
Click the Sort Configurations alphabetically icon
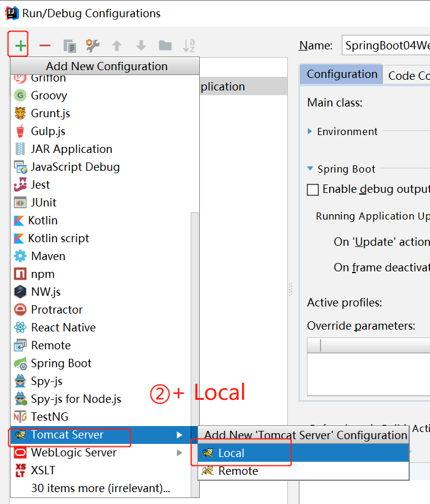click(x=189, y=46)
